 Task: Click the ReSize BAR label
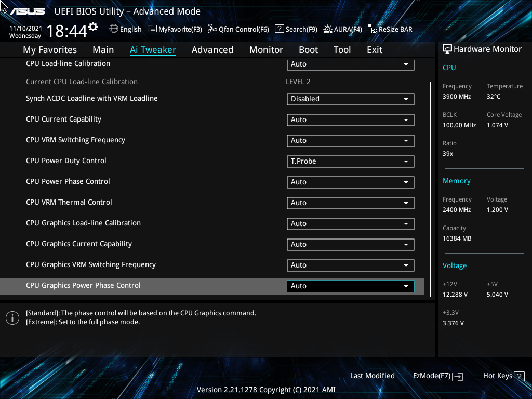click(x=395, y=30)
